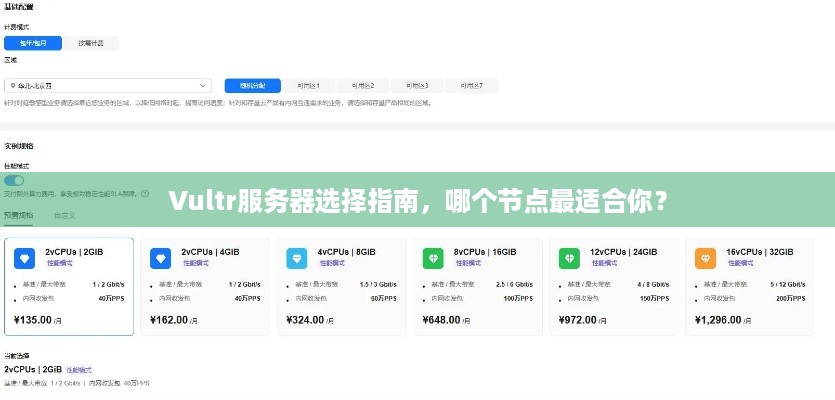The width and height of the screenshot is (835, 400).
Task: Click the blue diamond icon on 2vCPUs | 2GiB card
Action: (24, 258)
